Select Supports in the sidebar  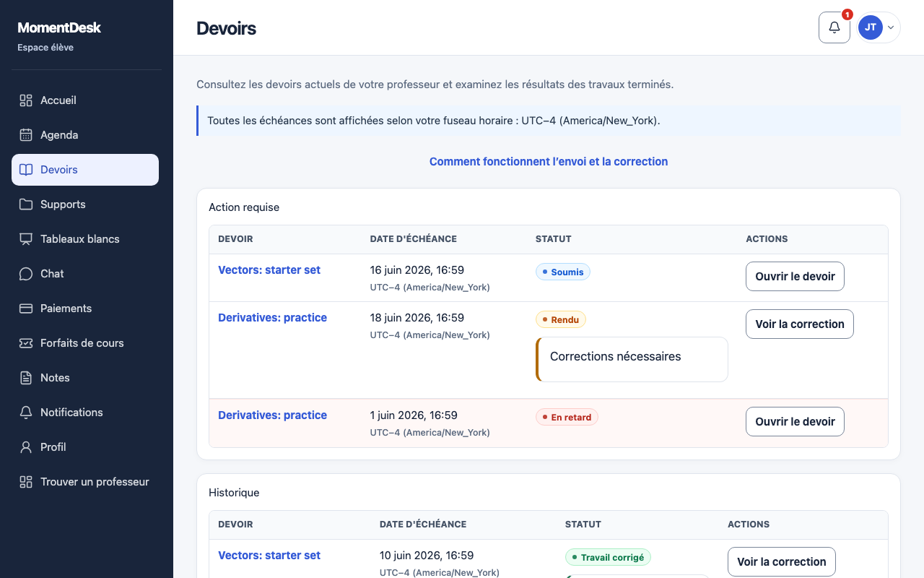tap(85, 204)
